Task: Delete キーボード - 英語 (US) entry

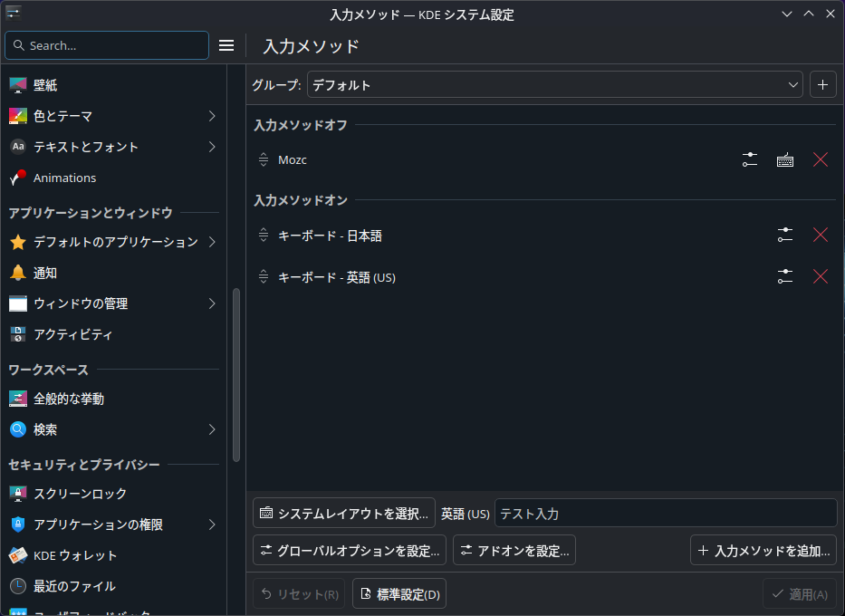Action: pos(821,277)
